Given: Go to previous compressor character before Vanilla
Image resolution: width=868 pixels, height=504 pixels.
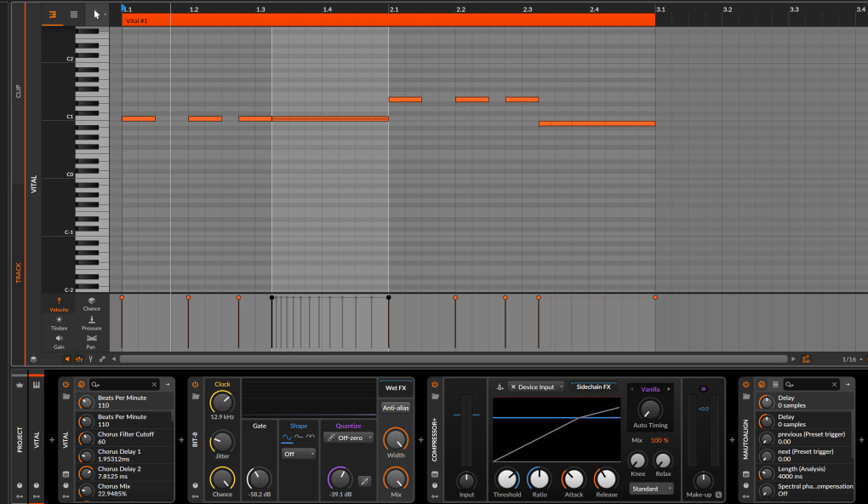Looking at the screenshot, I should point(631,389).
